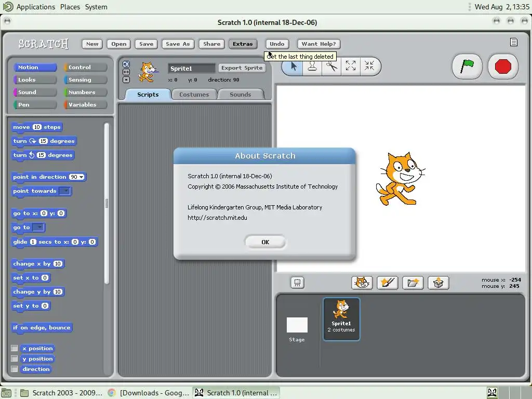This screenshot has height=399, width=532.
Task: Open the Control block category
Action: [x=86, y=67]
